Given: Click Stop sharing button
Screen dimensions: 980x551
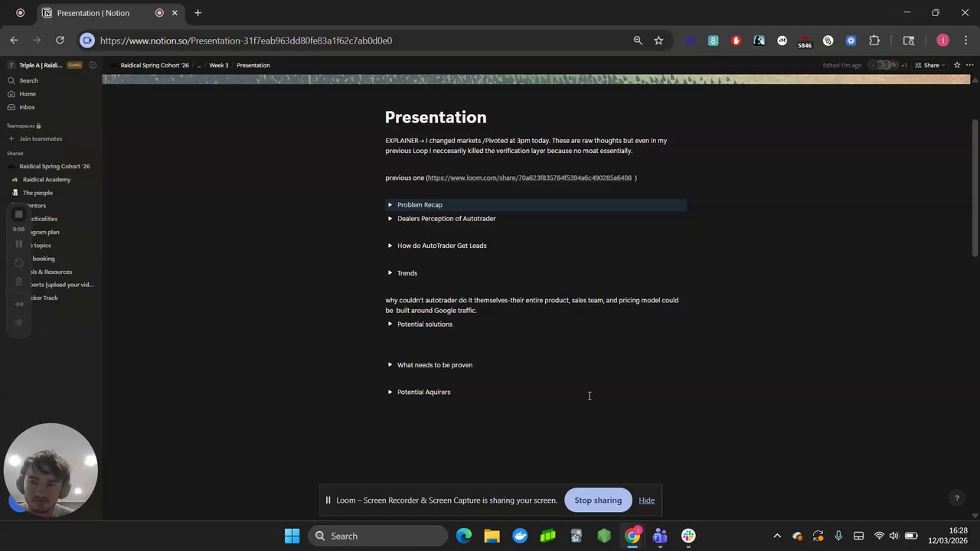Looking at the screenshot, I should click(x=598, y=500).
